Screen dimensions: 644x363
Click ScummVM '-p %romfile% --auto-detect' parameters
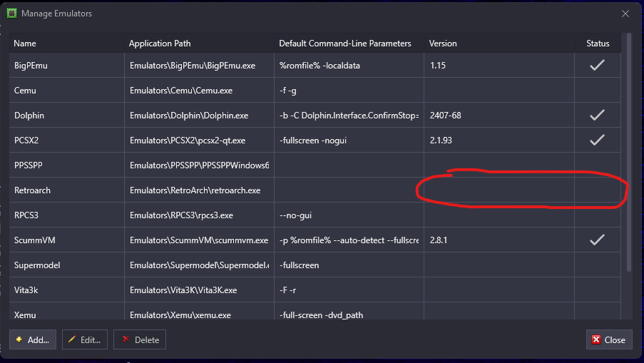click(x=349, y=240)
